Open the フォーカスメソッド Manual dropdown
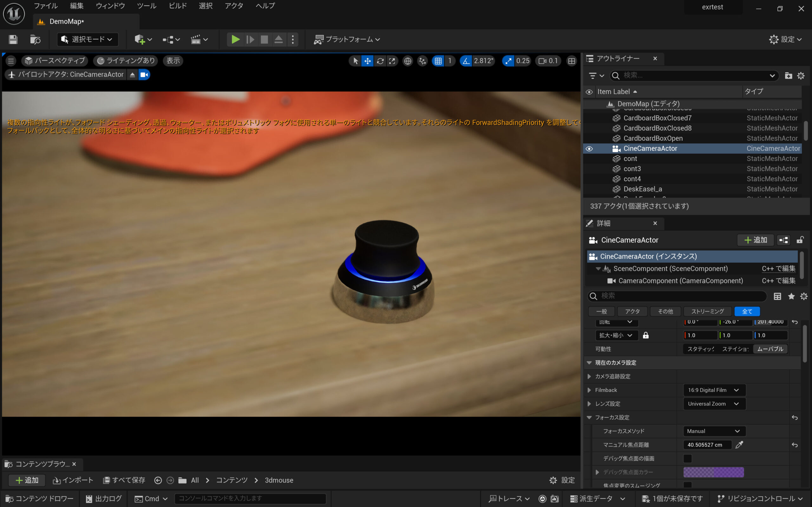Screen dimensions: 812x507 714,431
